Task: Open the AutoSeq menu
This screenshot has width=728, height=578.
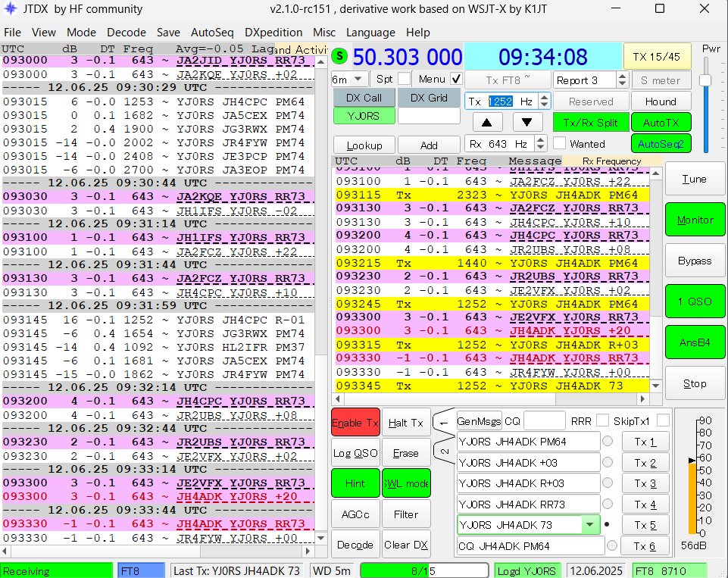Action: coord(212,33)
